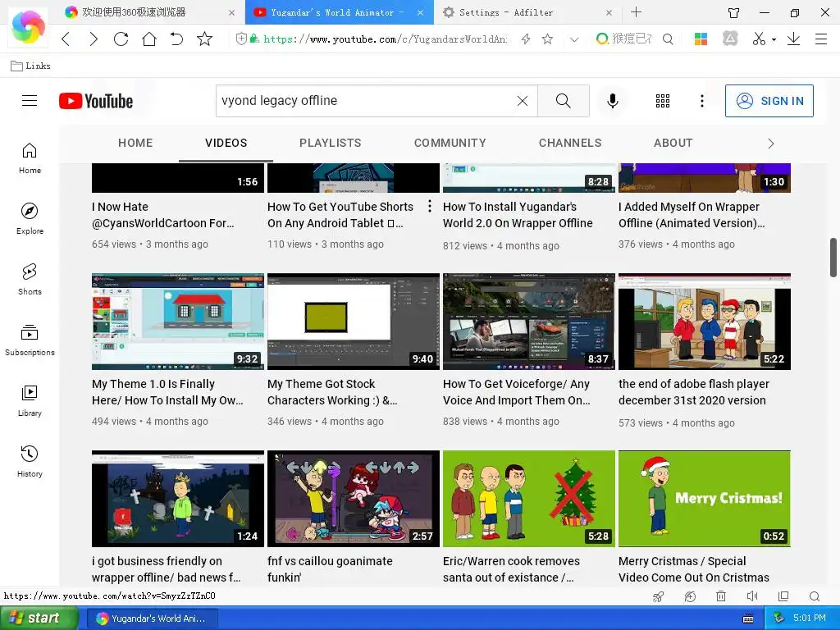Go to Home in YouTube sidebar
This screenshot has width=840, height=630.
[x=30, y=158]
